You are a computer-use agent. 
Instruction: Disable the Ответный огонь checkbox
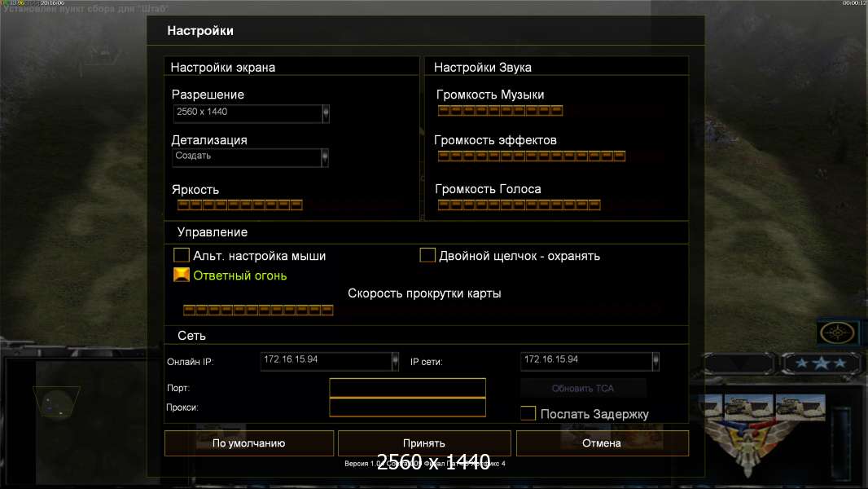click(x=182, y=275)
